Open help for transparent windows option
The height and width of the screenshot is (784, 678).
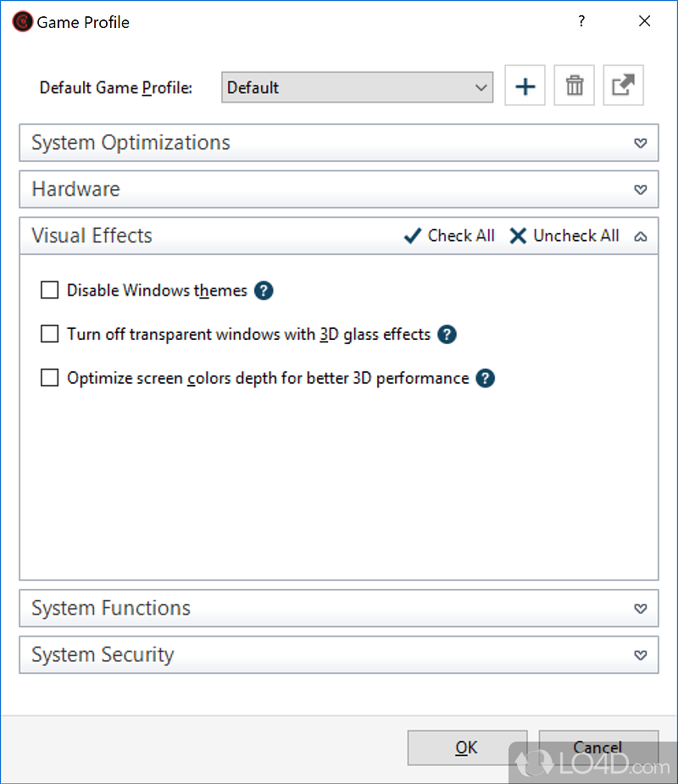pos(447,335)
